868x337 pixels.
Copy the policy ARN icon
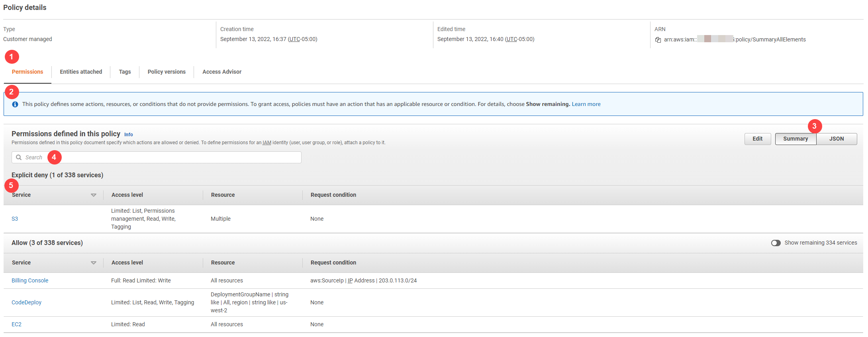point(658,40)
